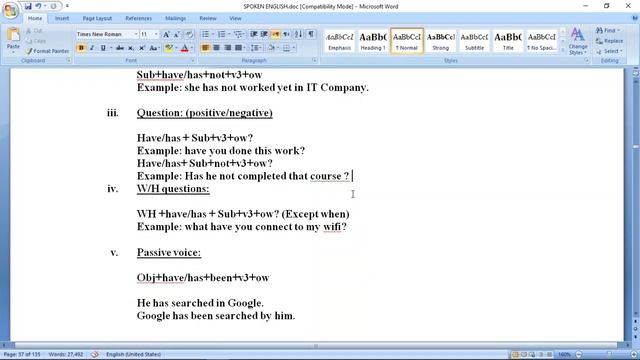
Task: Open the Review tab
Action: (x=208, y=18)
